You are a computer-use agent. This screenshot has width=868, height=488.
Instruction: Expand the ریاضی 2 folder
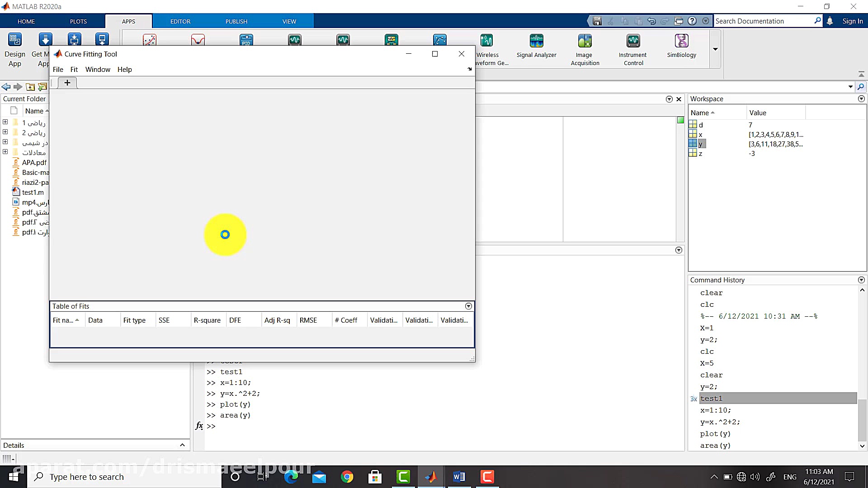click(x=5, y=132)
